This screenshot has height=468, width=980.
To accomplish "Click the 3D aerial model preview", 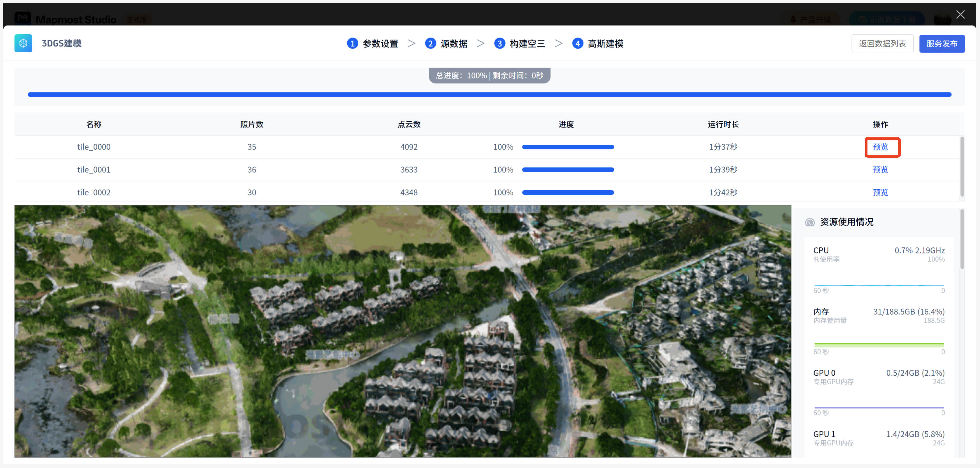I will [402, 331].
